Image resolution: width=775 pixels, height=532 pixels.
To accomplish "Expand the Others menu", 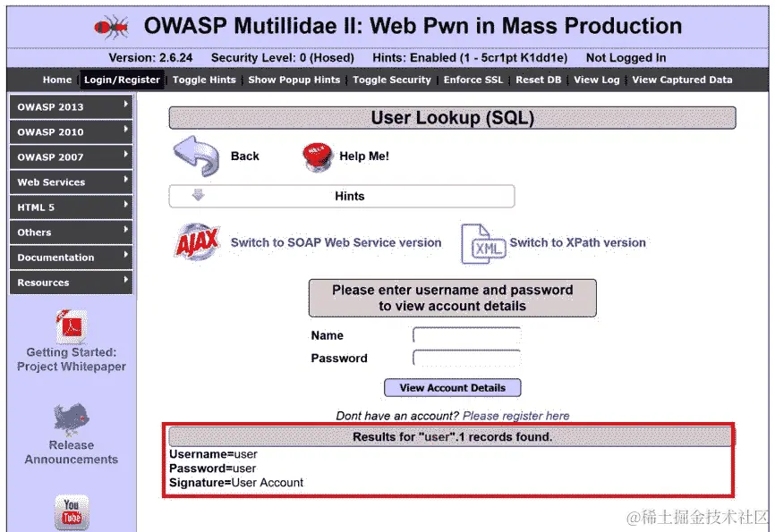I will coord(72,232).
